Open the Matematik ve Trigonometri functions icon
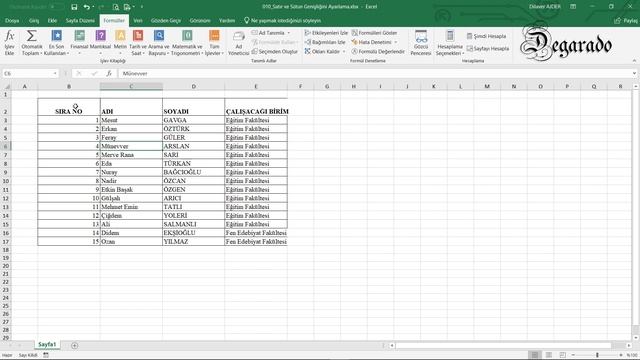The height and width of the screenshot is (360, 640). [x=187, y=36]
